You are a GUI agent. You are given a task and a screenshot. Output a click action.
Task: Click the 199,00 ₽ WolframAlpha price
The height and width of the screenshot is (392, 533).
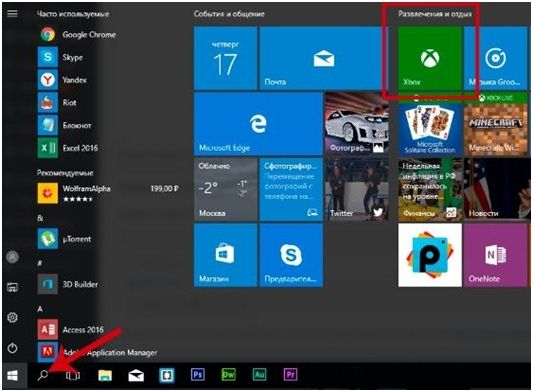[165, 188]
